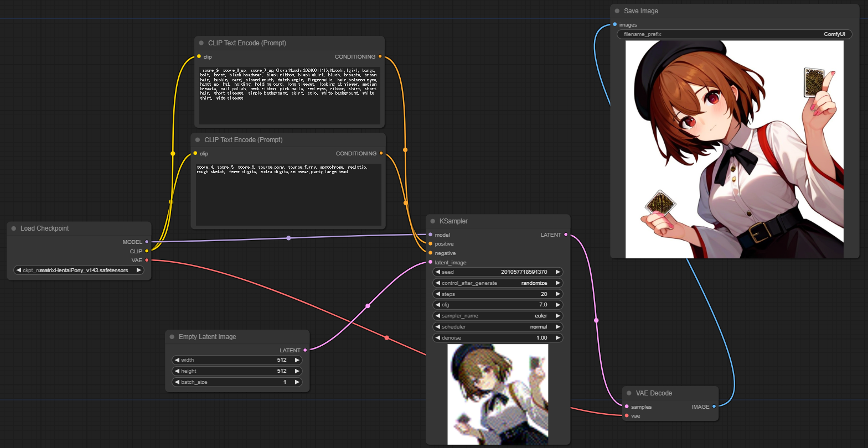This screenshot has width=868, height=448.
Task: Click the KSampler positive input socket
Action: tap(430, 244)
